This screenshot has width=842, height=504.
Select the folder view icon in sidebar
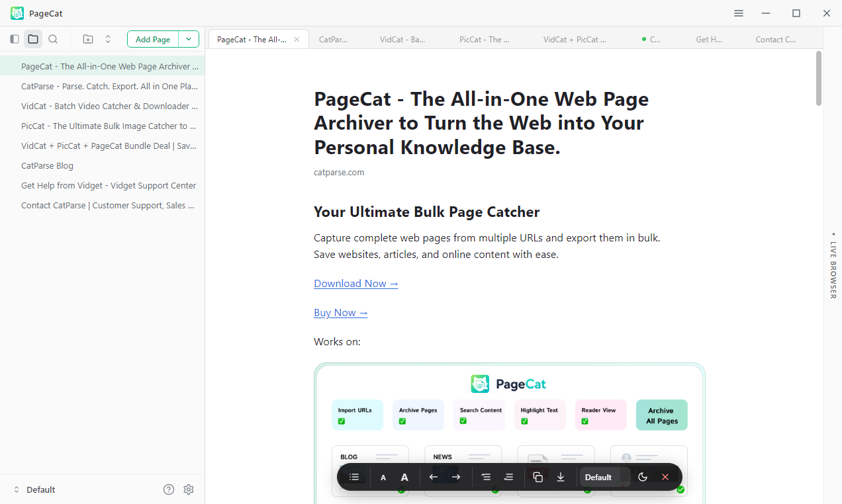[x=33, y=39]
